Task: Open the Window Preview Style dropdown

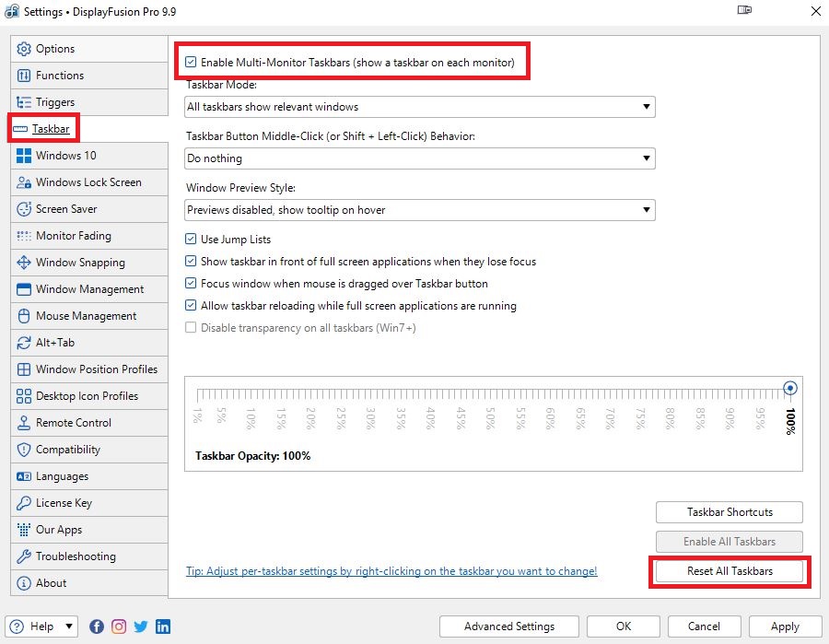Action: coord(419,210)
